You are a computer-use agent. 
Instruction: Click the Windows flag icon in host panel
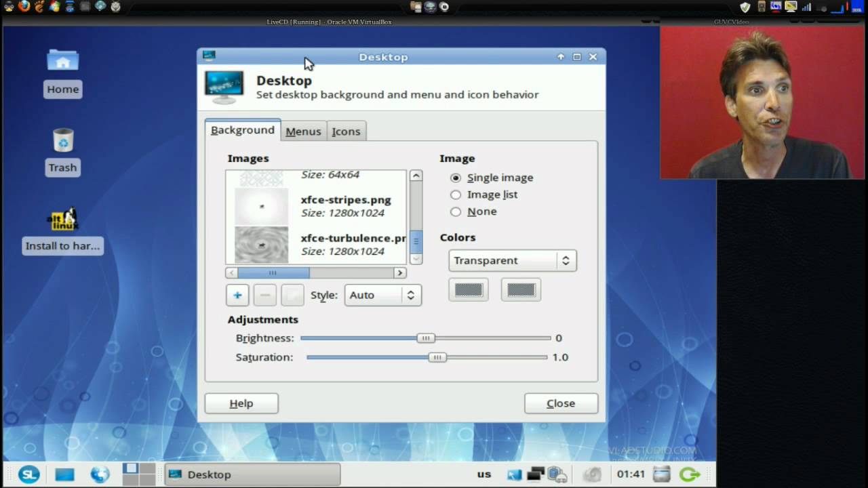click(54, 7)
